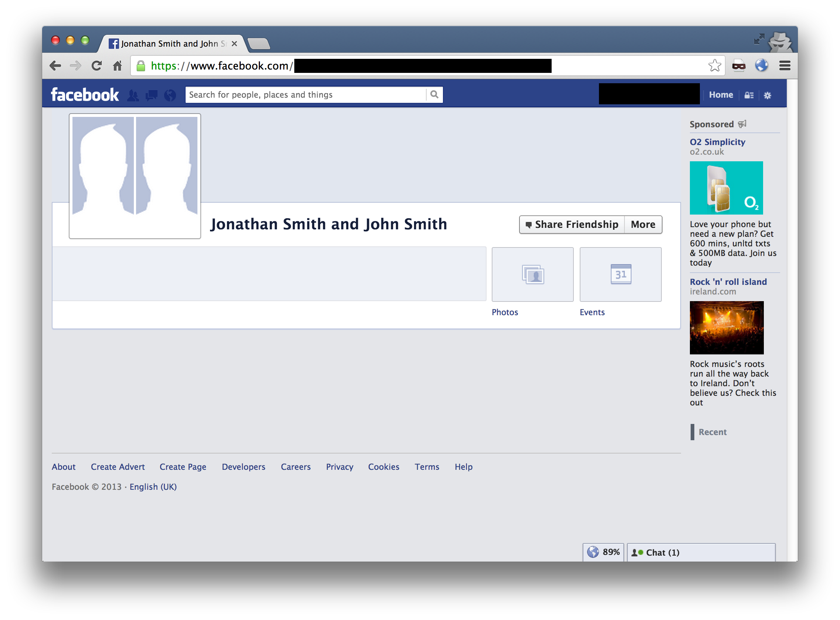Click the facebook logo
840x620 pixels.
tap(85, 95)
